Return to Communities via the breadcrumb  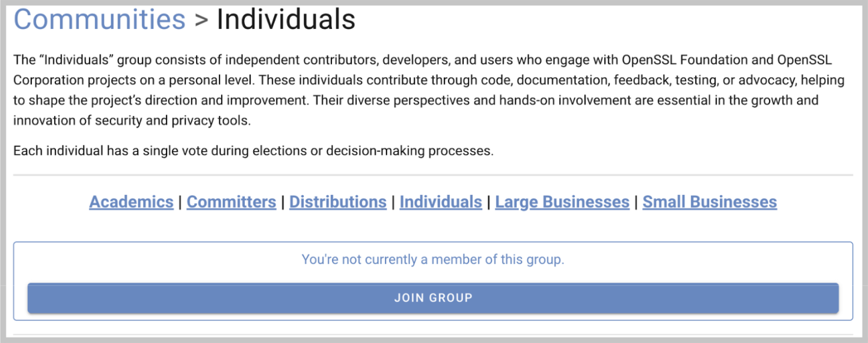click(x=97, y=19)
